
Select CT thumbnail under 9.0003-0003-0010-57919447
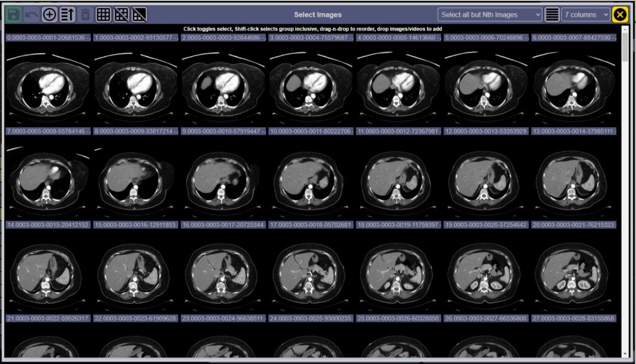point(223,178)
